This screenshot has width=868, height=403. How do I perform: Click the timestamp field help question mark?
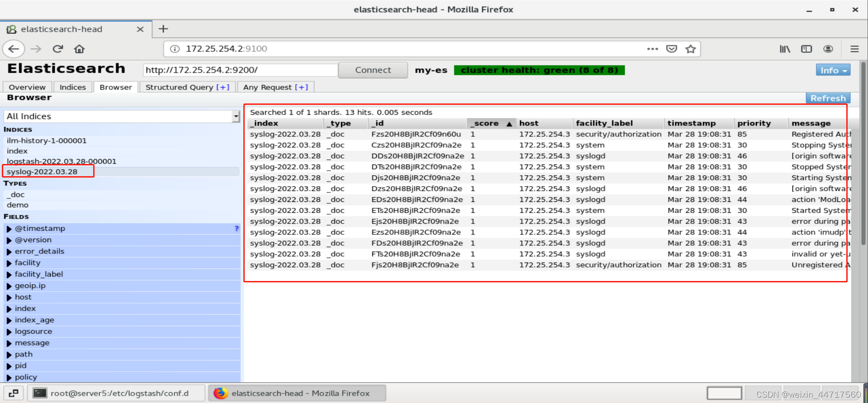[237, 229]
